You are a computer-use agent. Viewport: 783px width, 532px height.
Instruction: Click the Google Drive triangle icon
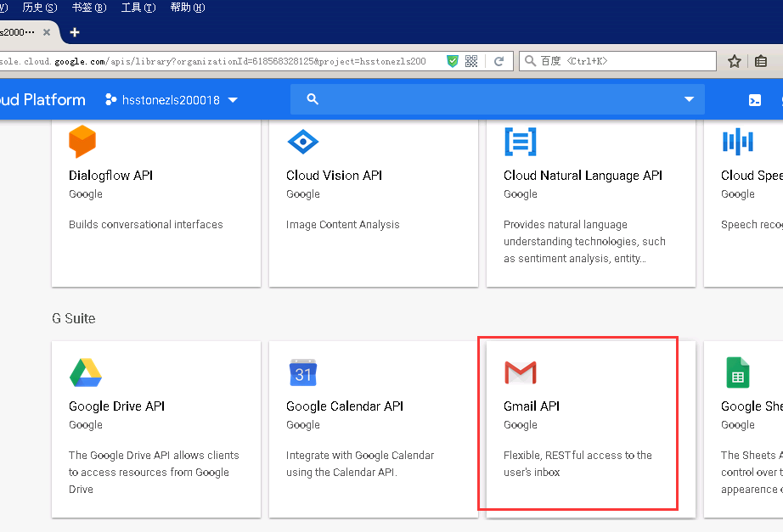(x=86, y=372)
